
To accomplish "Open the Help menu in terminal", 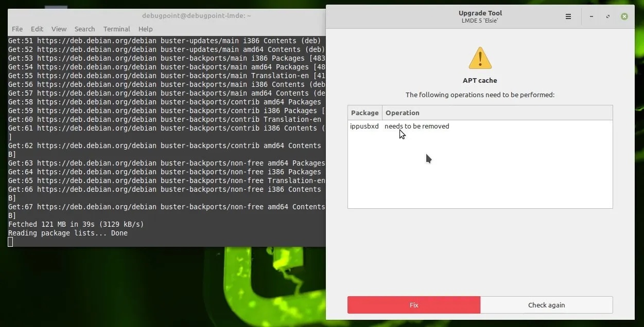I will pyautogui.click(x=146, y=29).
